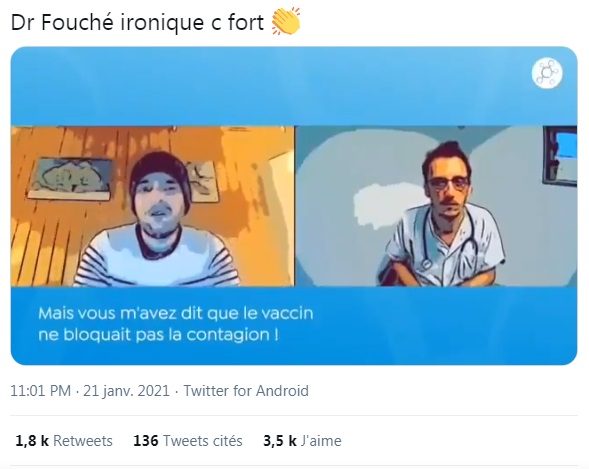Click the right video panel showing the doctor
This screenshot has height=469, width=589.
coord(436,206)
